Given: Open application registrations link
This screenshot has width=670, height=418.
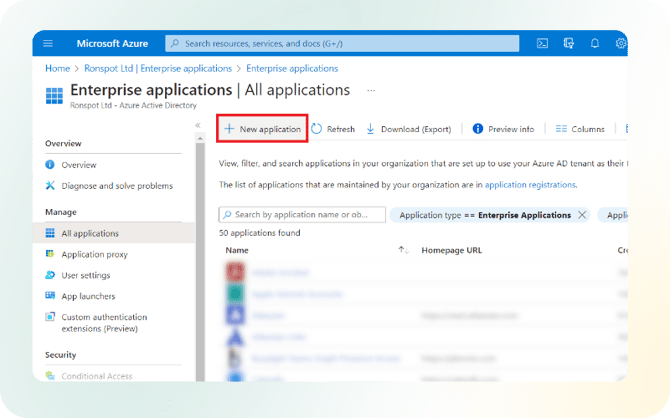Looking at the screenshot, I should click(530, 185).
